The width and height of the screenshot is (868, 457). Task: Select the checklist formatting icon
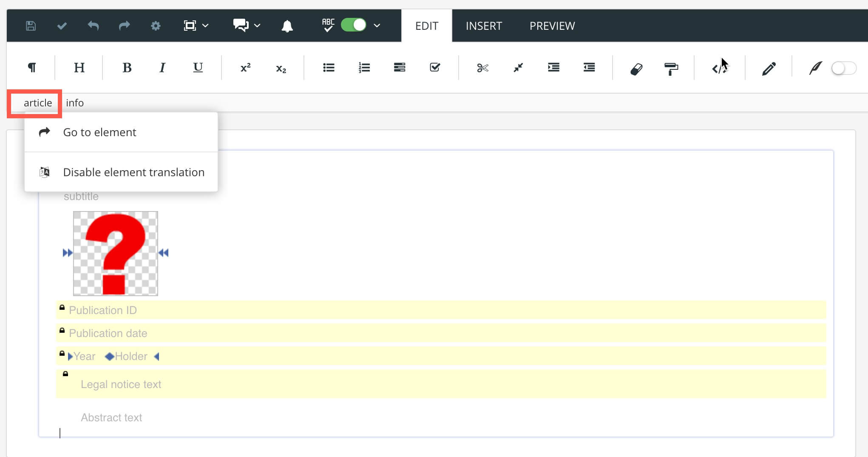[x=435, y=67]
